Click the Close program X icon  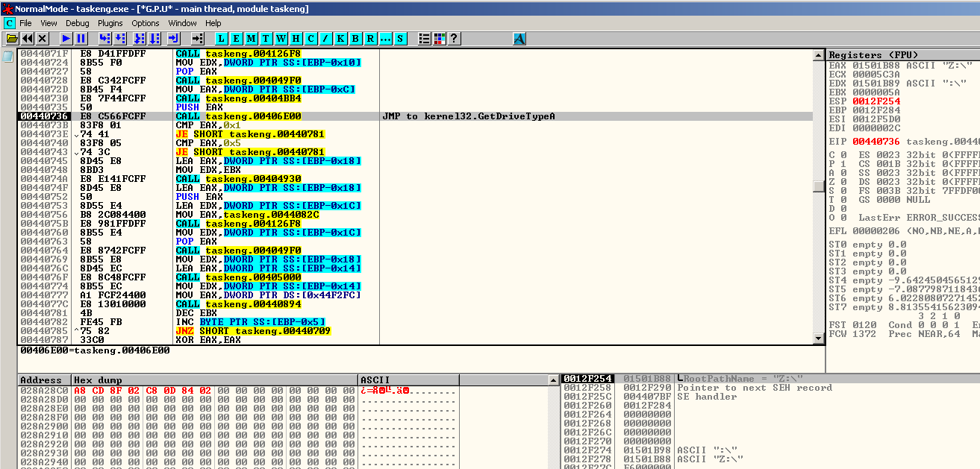[43, 38]
